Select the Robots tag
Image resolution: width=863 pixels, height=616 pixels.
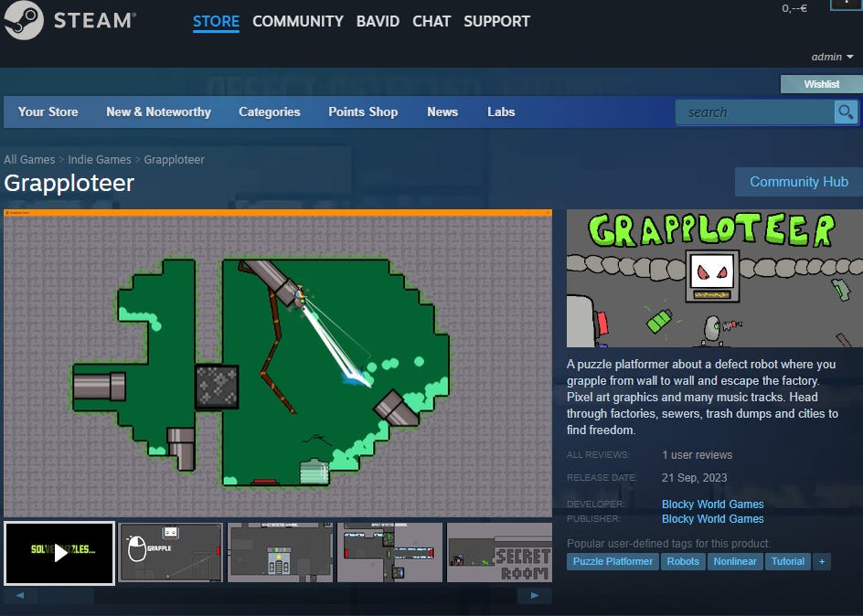(x=683, y=561)
